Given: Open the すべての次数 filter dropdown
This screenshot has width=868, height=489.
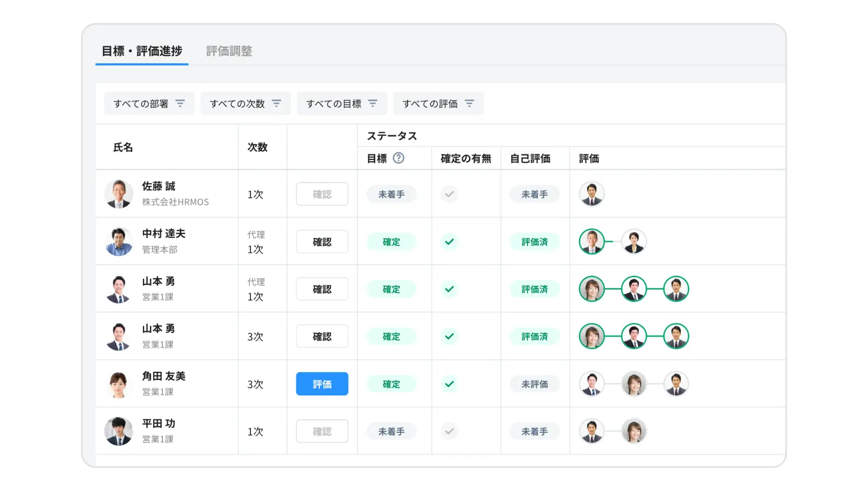Looking at the screenshot, I should pyautogui.click(x=245, y=103).
